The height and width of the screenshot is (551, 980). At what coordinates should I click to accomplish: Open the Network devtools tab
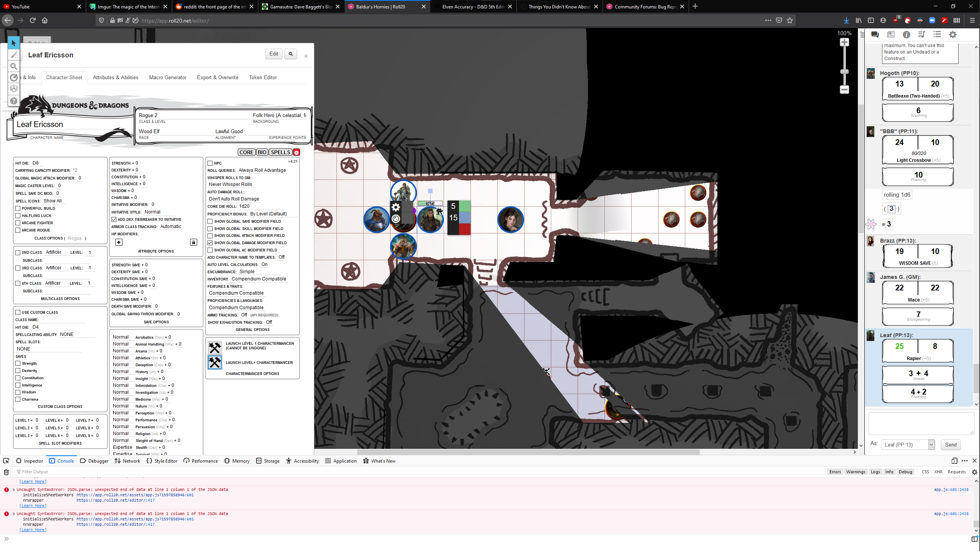click(127, 461)
